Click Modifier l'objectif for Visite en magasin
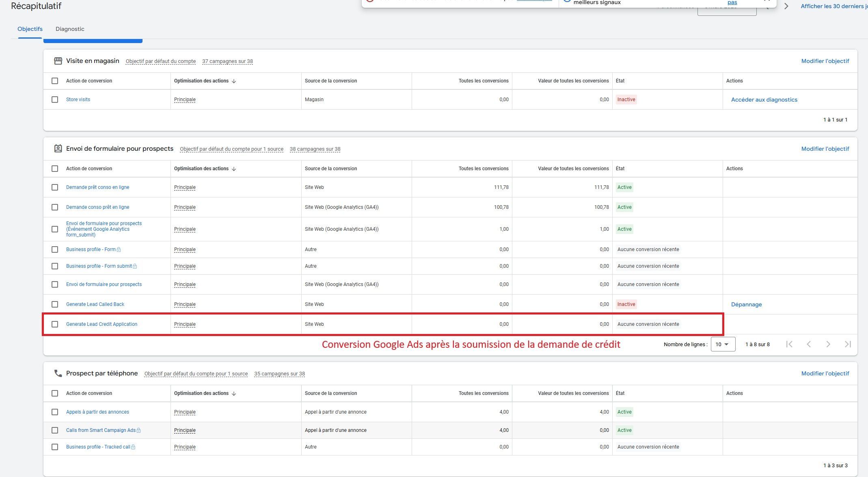This screenshot has height=477, width=868. pyautogui.click(x=825, y=61)
